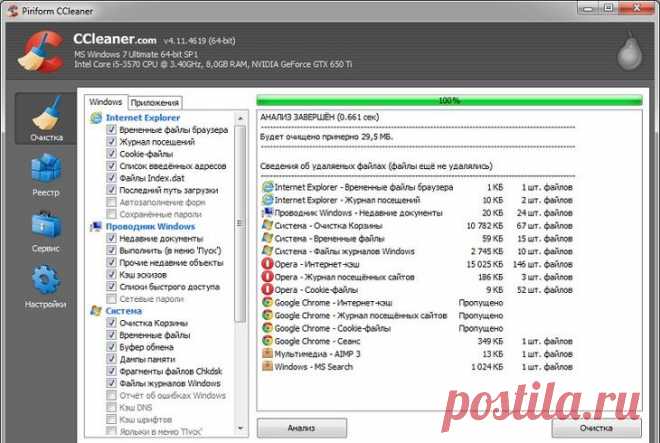Open the Сервис toolbox section

point(46,231)
